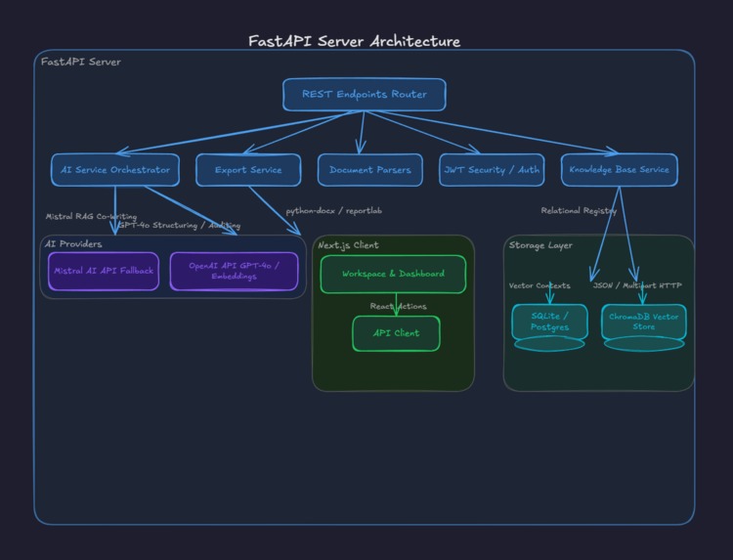Screen dimensions: 733x560
Task: Select the SQLite / Postgres database cylinder
Action: click(x=549, y=327)
